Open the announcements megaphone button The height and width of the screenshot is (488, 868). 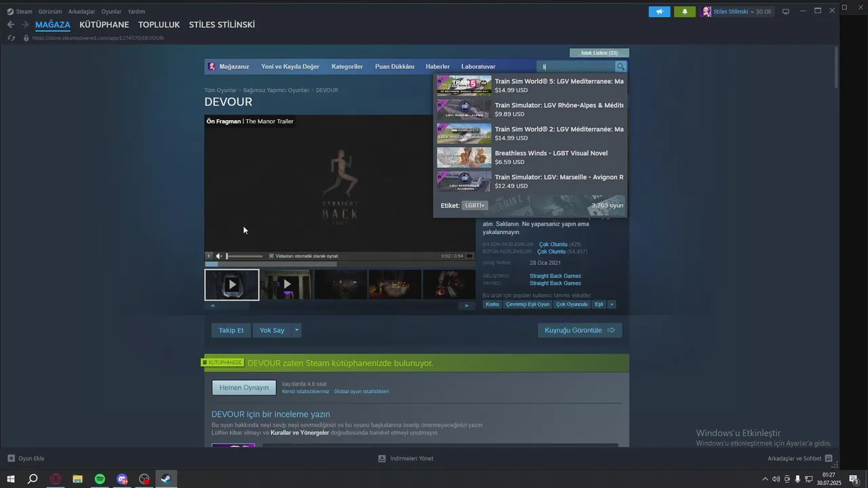tap(659, 12)
